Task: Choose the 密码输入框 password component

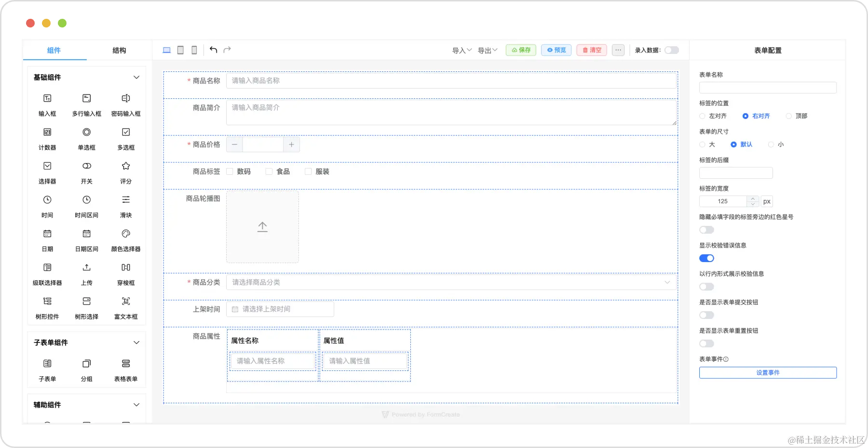Action: point(126,105)
